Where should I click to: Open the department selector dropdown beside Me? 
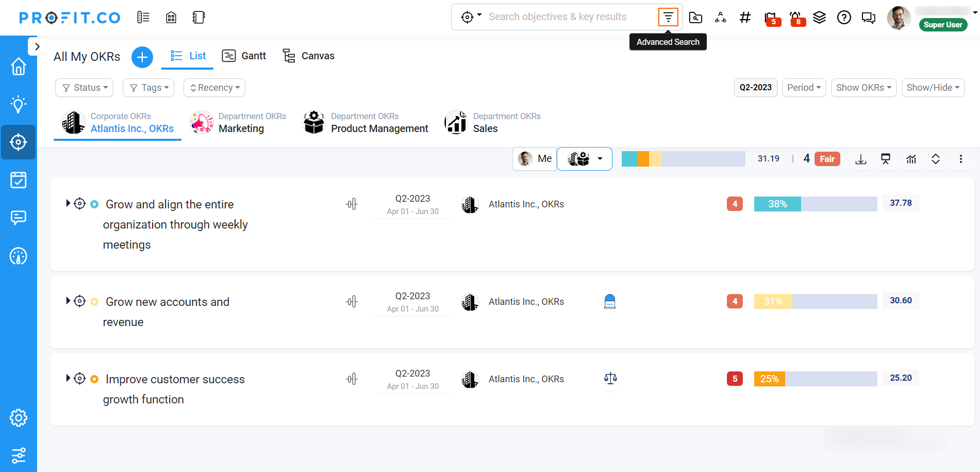pyautogui.click(x=585, y=159)
